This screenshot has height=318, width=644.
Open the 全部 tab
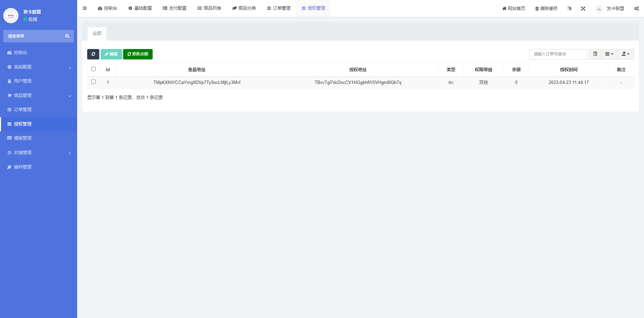pos(97,34)
